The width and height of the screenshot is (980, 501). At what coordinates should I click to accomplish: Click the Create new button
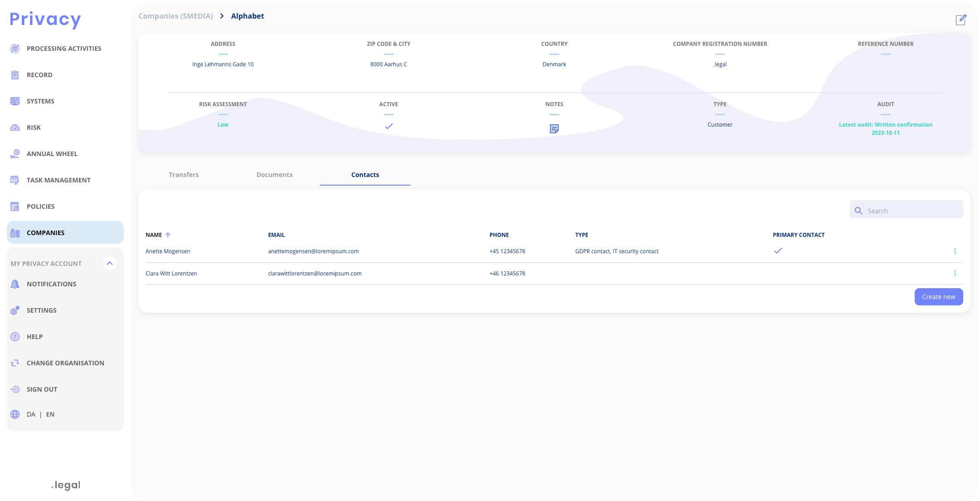pos(939,297)
